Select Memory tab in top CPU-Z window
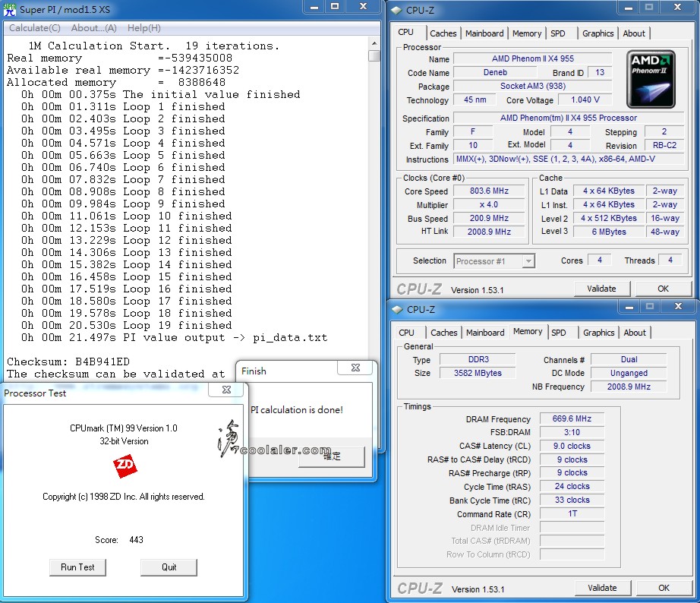 coord(527,33)
